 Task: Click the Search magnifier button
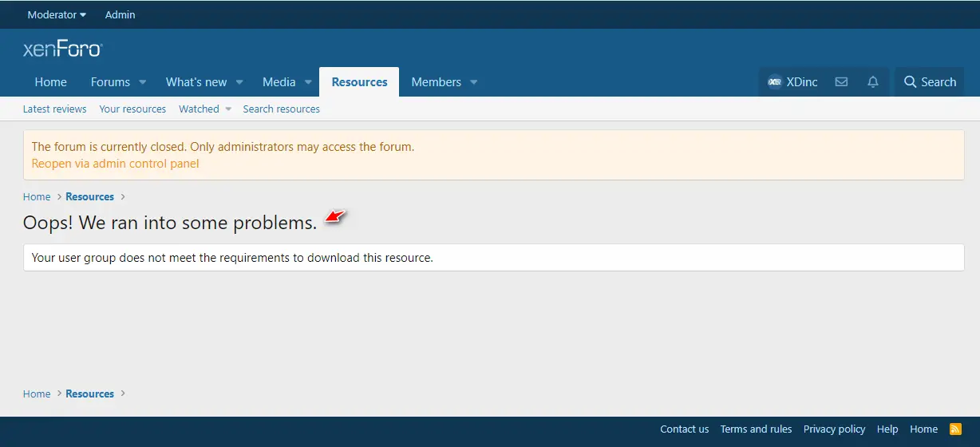[930, 81]
